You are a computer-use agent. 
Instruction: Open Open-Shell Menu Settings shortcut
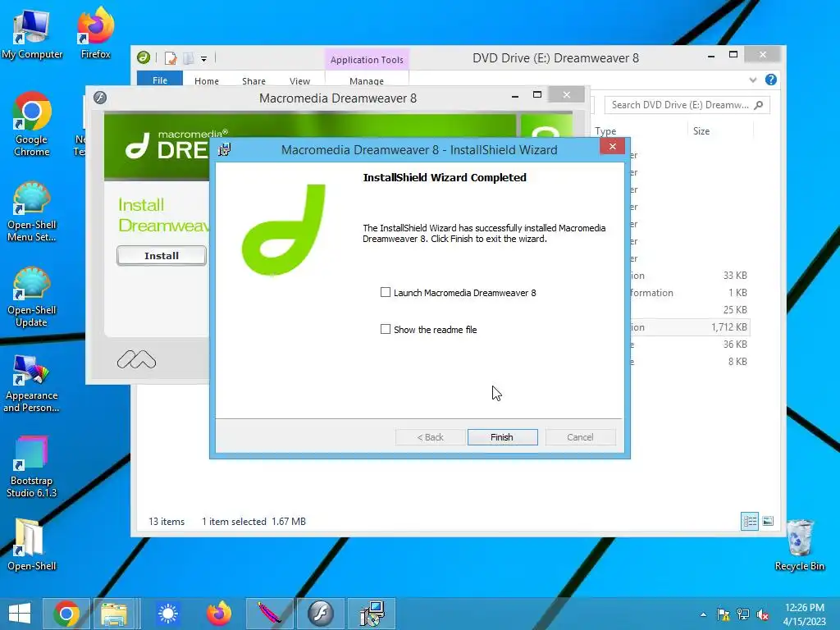click(32, 212)
